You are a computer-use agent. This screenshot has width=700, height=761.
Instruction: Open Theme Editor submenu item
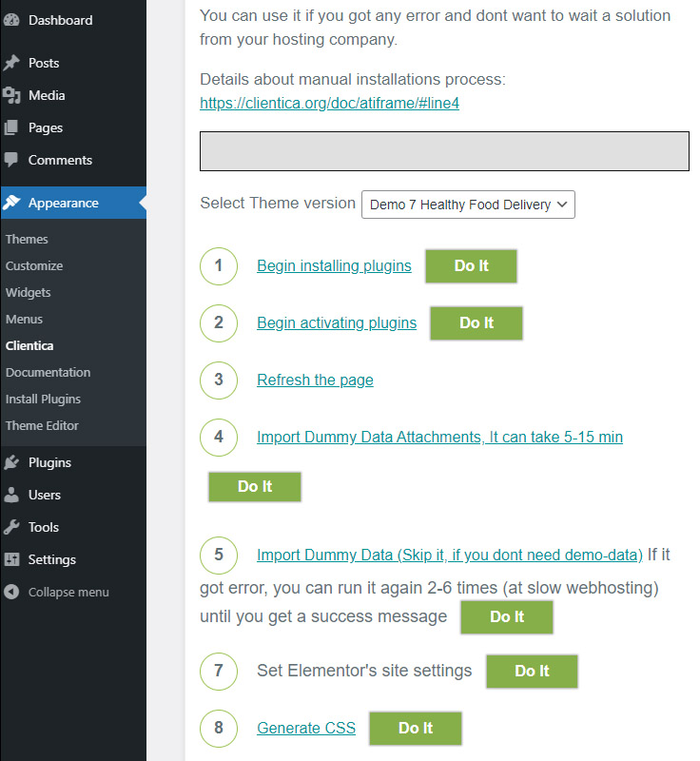tap(42, 425)
